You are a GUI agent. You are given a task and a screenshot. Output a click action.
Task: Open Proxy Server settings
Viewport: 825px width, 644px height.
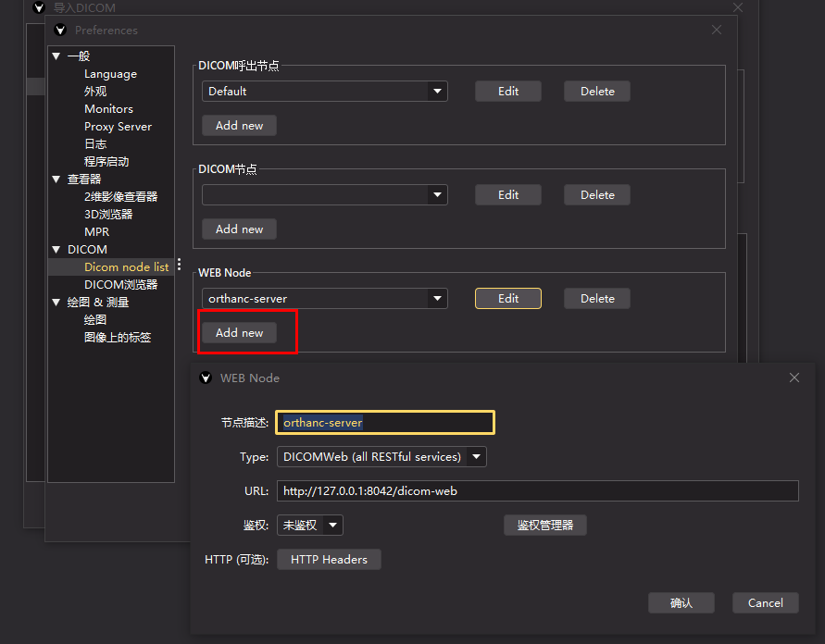[118, 126]
